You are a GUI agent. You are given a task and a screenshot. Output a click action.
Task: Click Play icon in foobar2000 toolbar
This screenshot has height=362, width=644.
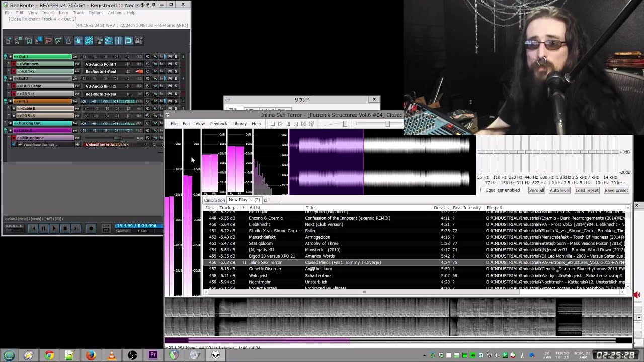click(280, 124)
